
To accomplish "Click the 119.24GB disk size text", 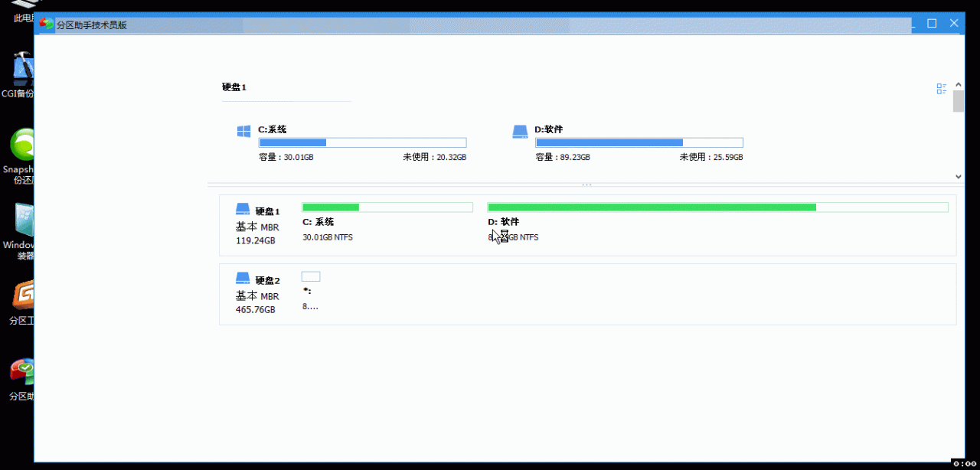I will [x=255, y=240].
